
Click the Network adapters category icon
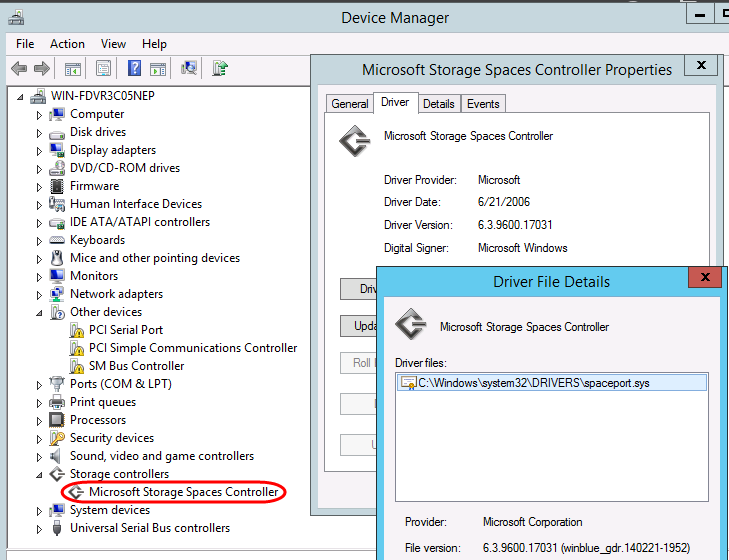pyautogui.click(x=57, y=294)
